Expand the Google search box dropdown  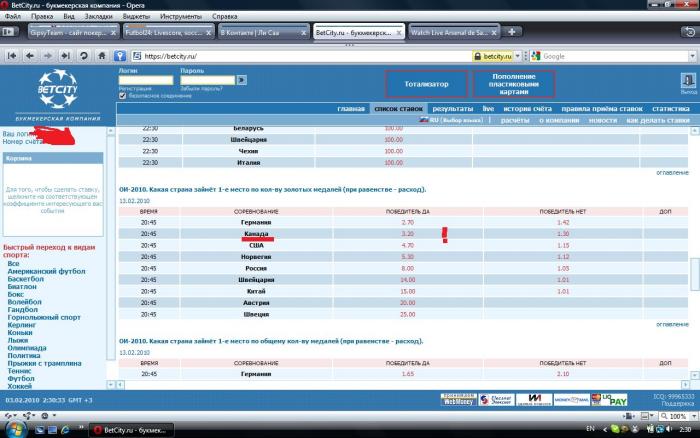692,56
